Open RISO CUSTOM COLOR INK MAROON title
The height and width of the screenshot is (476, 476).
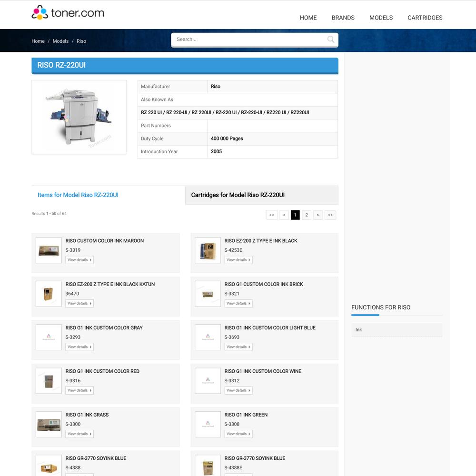click(105, 241)
